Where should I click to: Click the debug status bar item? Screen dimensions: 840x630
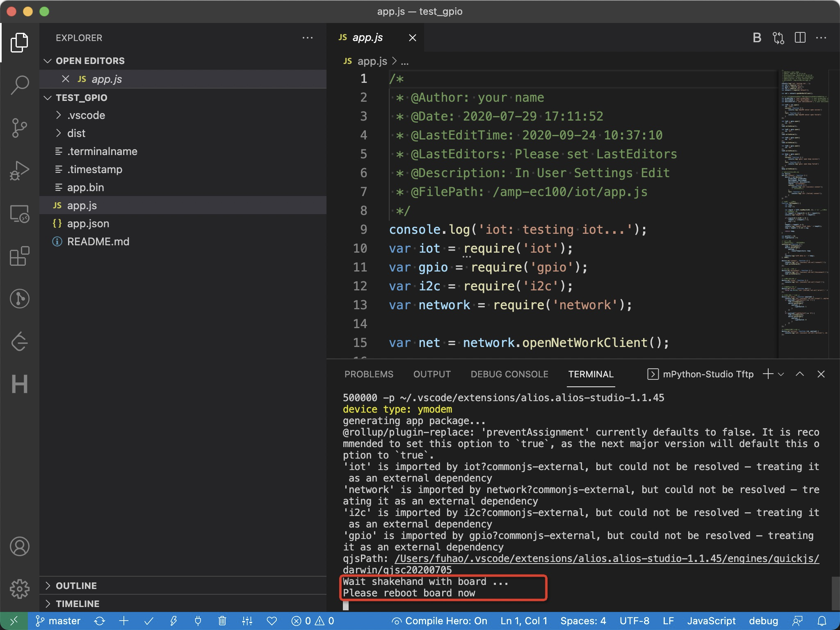click(x=763, y=621)
